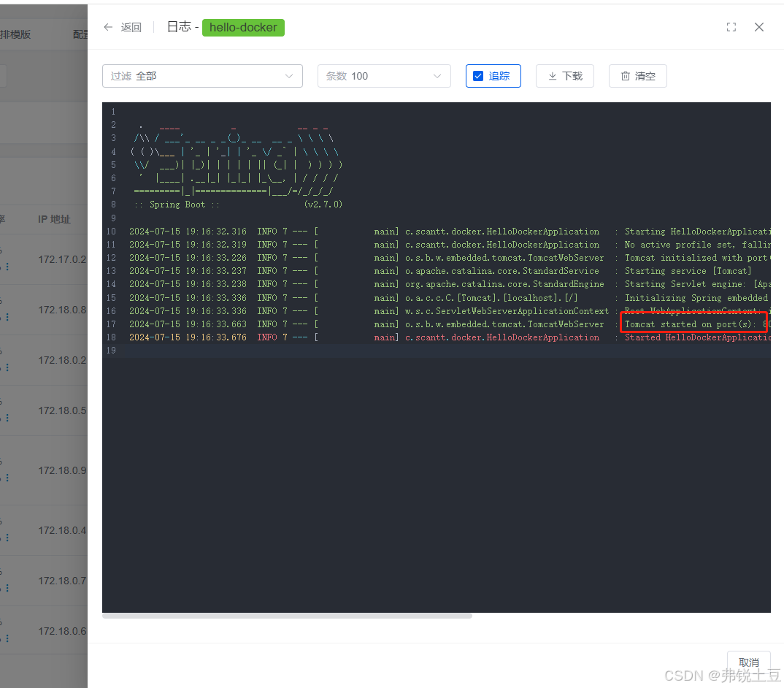Click log line 15 Initializing Spring embedded text
Image resolution: width=784 pixels, height=688 pixels.
pos(696,298)
